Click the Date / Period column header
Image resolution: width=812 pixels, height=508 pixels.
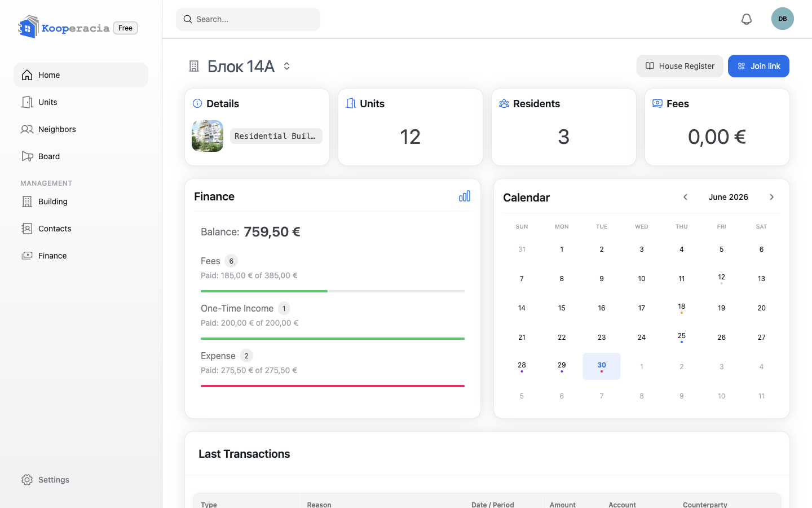[493, 504]
